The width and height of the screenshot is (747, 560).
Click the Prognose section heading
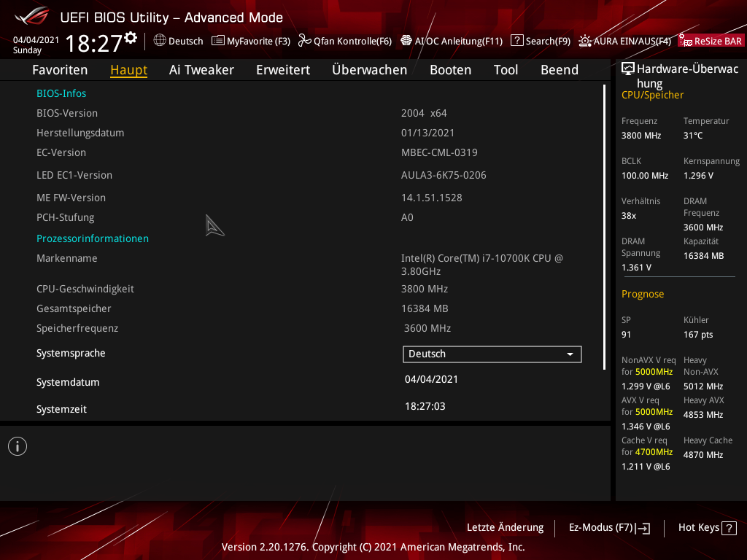click(x=643, y=295)
